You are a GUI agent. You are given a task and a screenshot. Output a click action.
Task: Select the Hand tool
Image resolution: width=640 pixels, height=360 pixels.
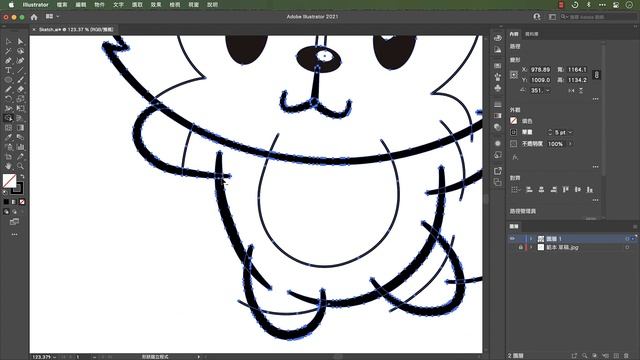8,166
